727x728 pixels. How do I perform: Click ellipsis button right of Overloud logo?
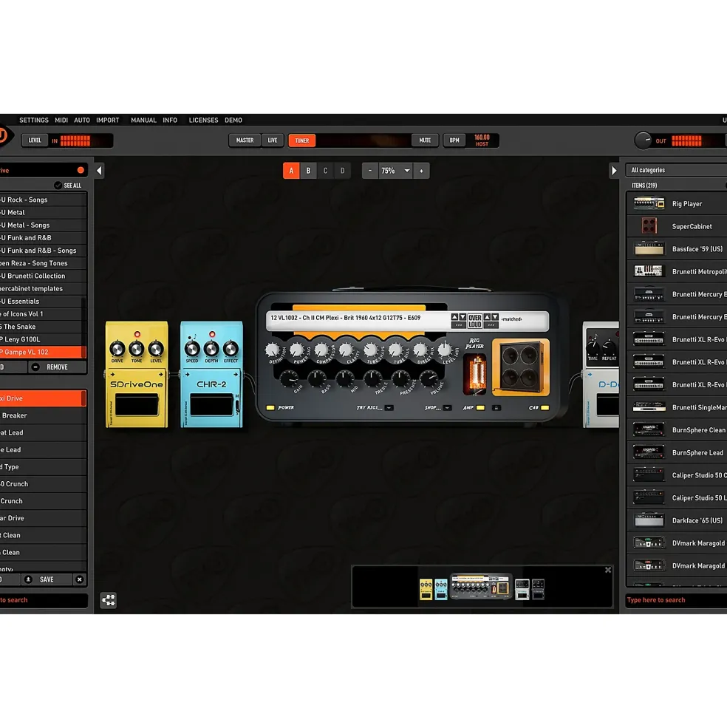click(x=491, y=325)
